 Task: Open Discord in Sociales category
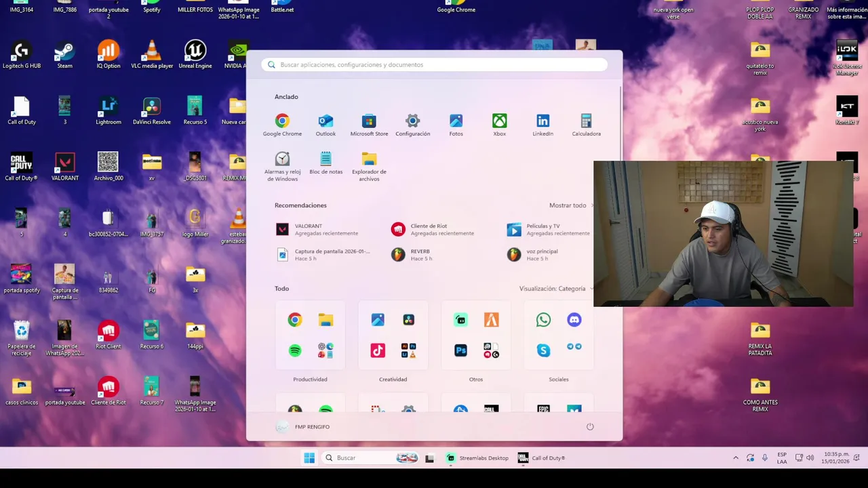tap(574, 320)
